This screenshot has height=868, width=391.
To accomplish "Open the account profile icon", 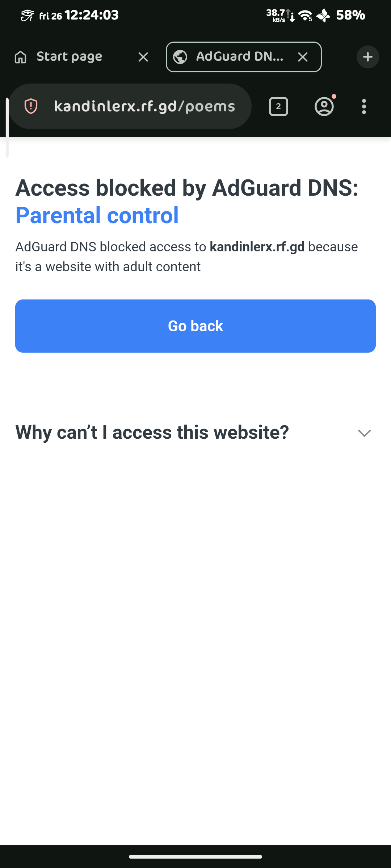I will 324,107.
